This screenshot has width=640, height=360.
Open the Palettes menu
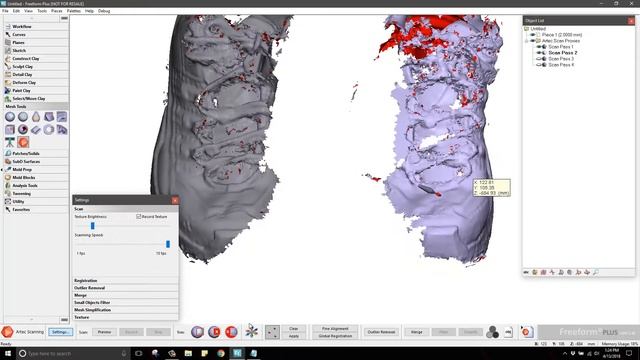coord(74,11)
